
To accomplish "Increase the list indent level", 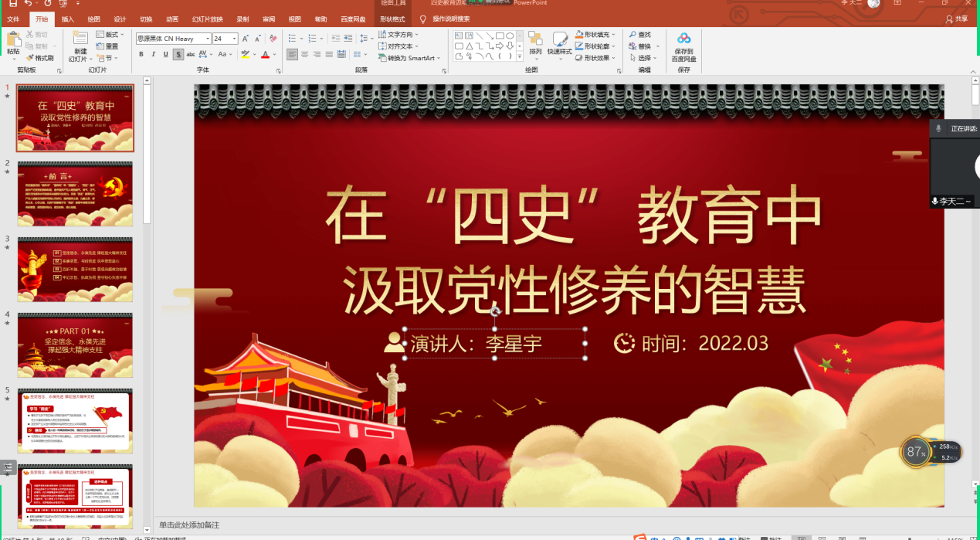I will pos(348,39).
